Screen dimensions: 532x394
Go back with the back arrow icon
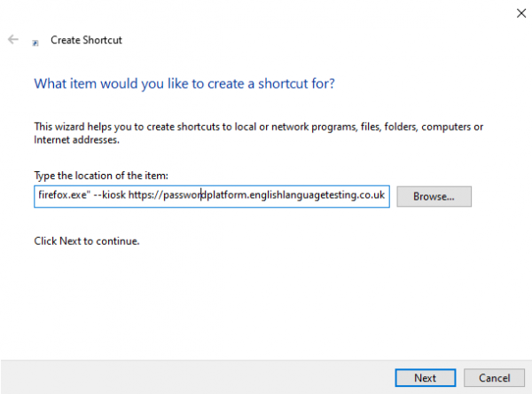(x=13, y=39)
